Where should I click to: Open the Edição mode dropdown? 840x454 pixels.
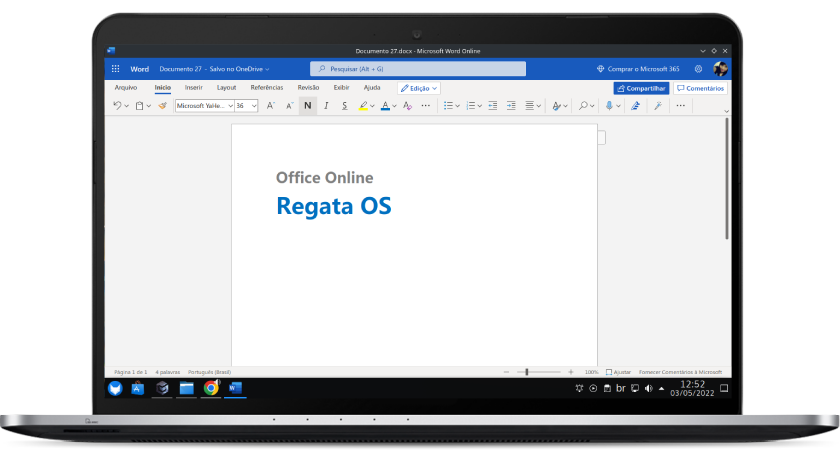419,88
